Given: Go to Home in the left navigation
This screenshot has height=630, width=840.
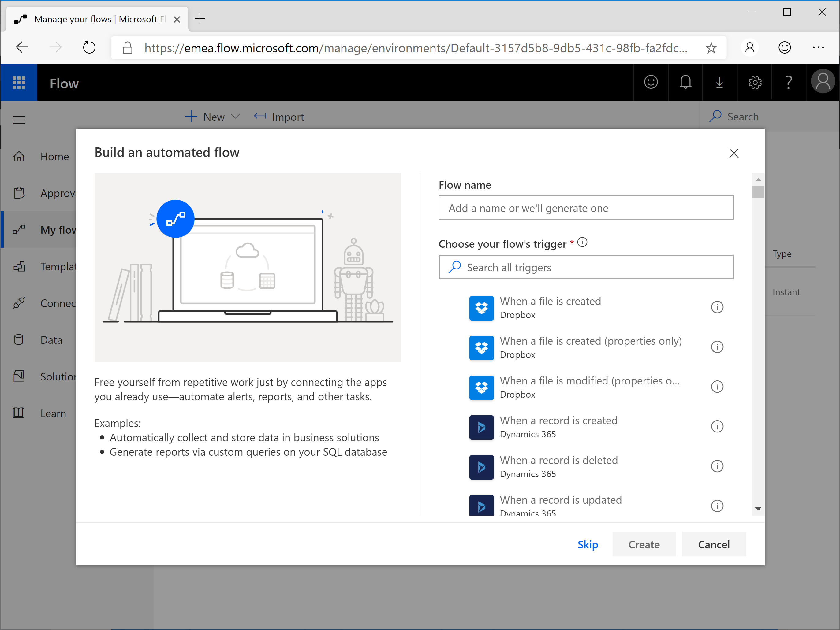Looking at the screenshot, I should tap(54, 156).
